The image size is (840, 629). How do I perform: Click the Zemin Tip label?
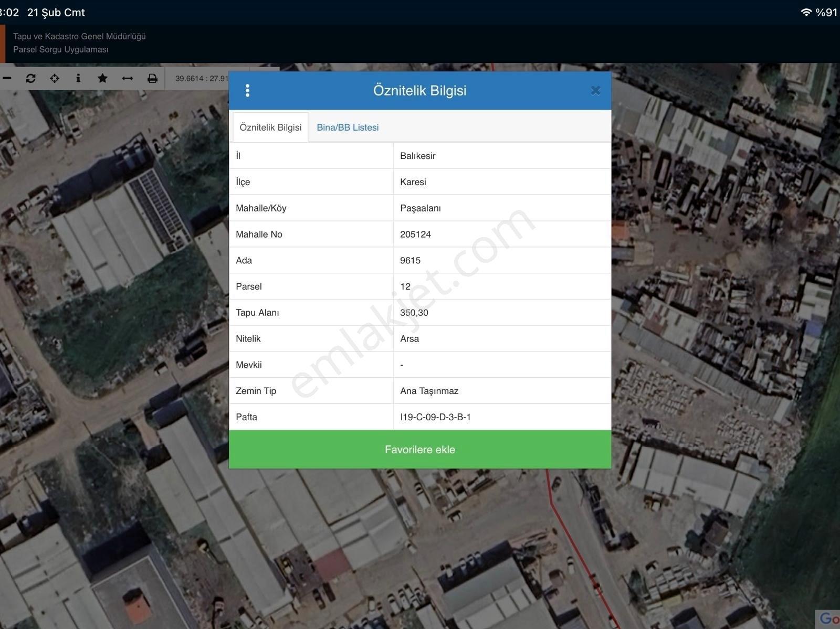(x=256, y=391)
